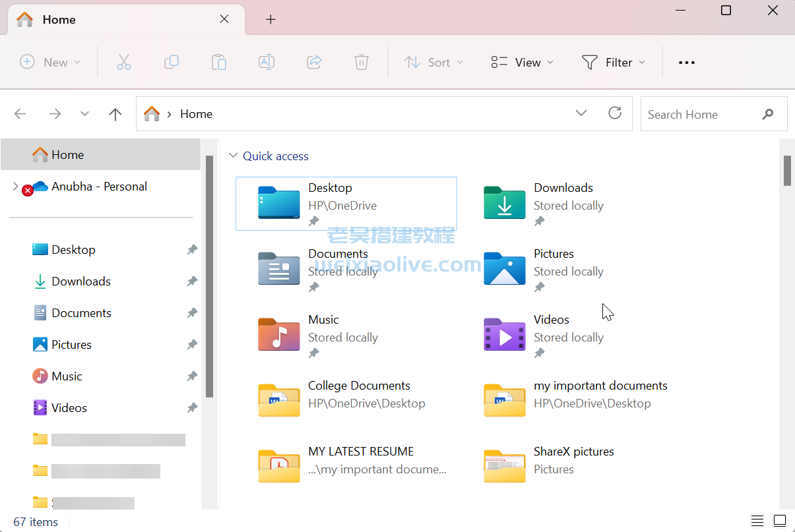Click the Refresh icon beside the address bar
The width and height of the screenshot is (795, 532).
[x=615, y=113]
